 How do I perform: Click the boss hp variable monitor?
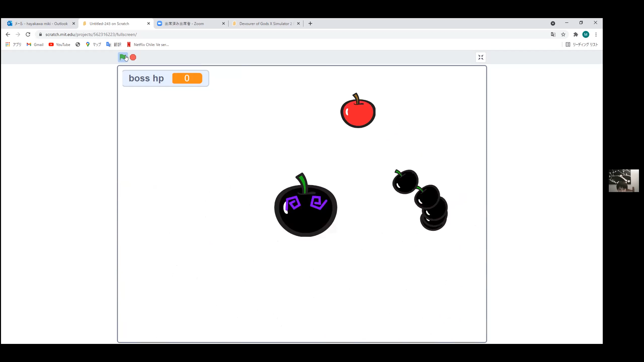click(x=166, y=78)
